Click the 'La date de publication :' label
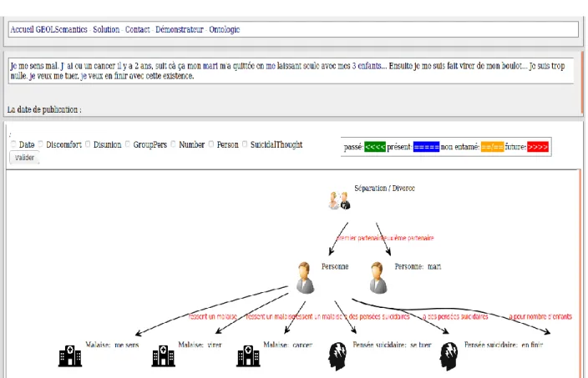 44,110
